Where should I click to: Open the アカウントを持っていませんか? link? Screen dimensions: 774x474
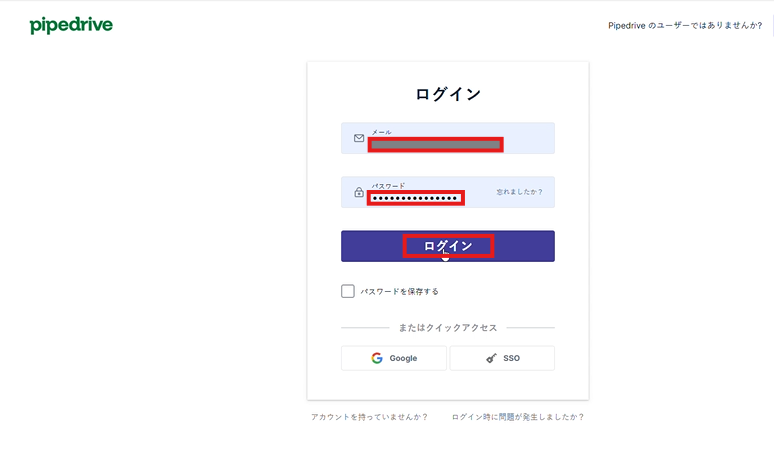tap(369, 417)
